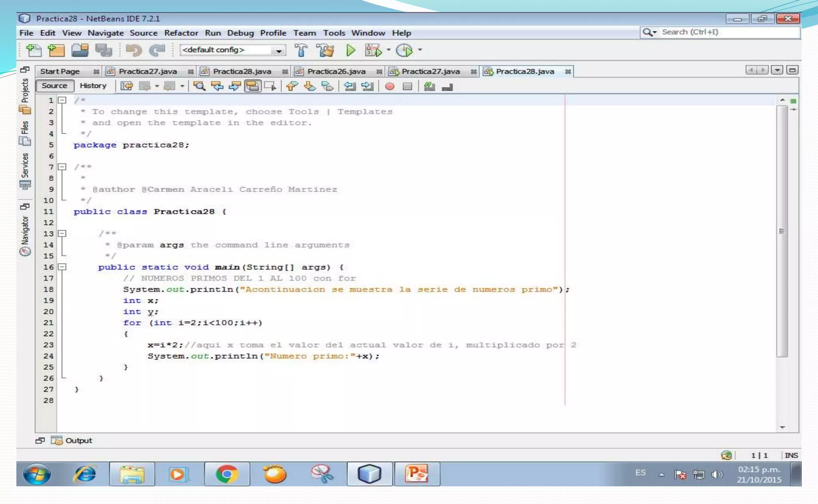The width and height of the screenshot is (818, 504).
Task: Click the New Project icon
Action: [56, 50]
